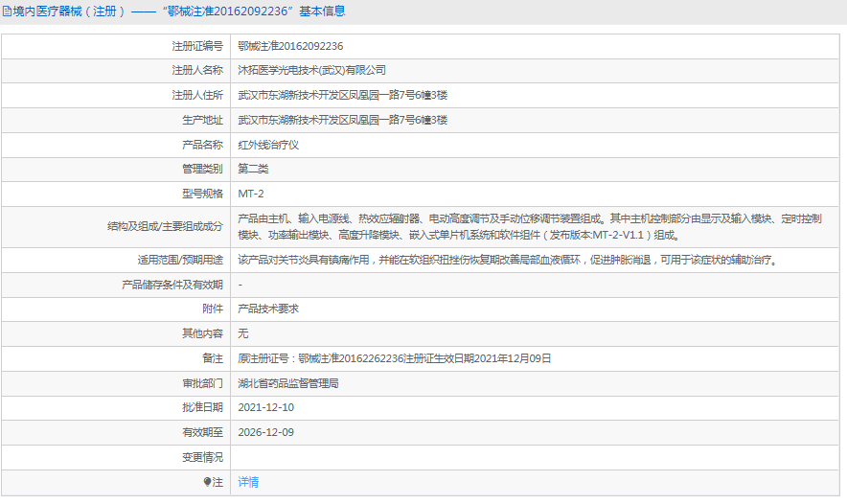
Task: Click the 生产地址 label
Action: coord(202,120)
